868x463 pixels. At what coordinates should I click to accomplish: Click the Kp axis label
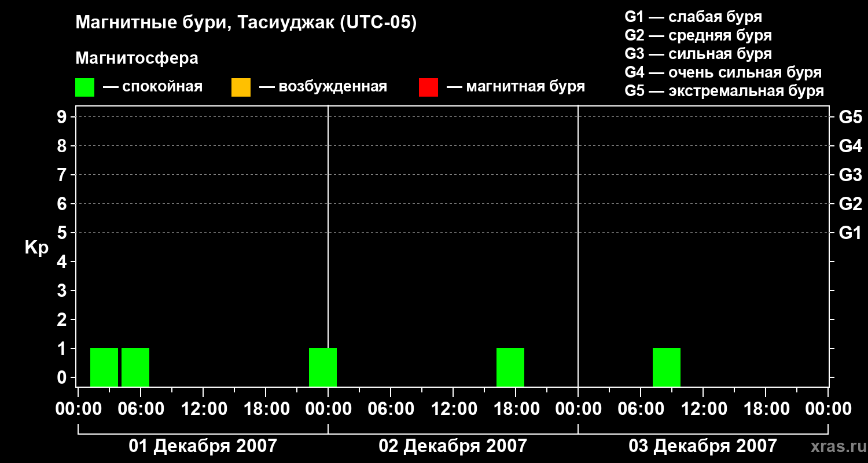point(36,248)
